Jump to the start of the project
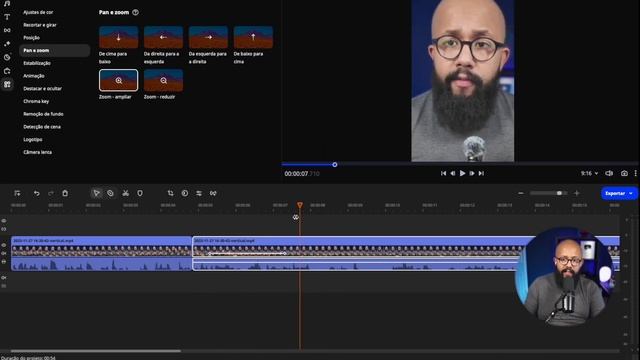Viewport: 640px width, 360px height. (x=443, y=173)
